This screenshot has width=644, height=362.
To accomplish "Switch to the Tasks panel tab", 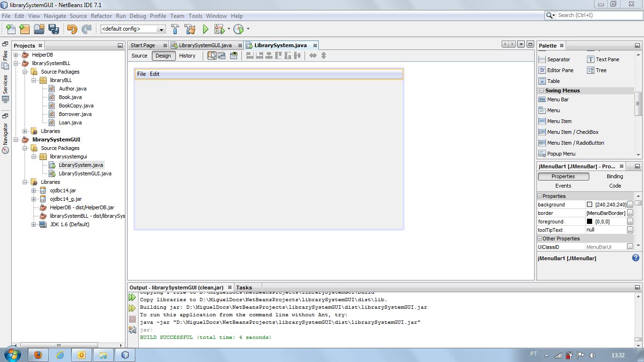I will [x=243, y=287].
